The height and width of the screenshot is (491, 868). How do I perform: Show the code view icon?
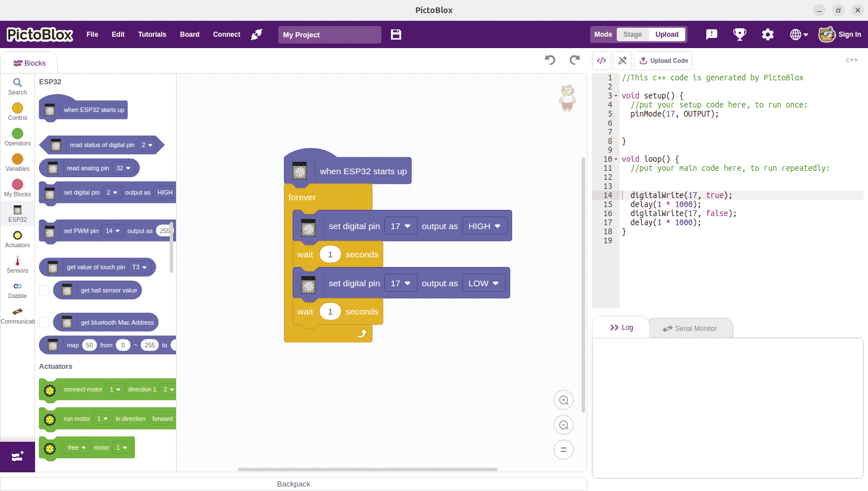click(x=601, y=61)
